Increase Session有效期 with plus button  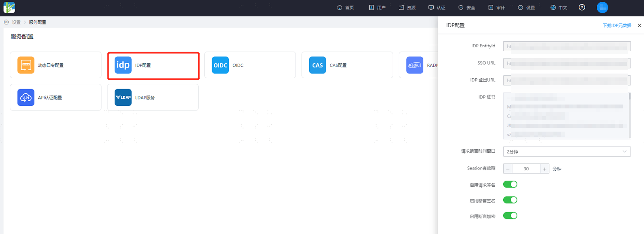(x=545, y=169)
